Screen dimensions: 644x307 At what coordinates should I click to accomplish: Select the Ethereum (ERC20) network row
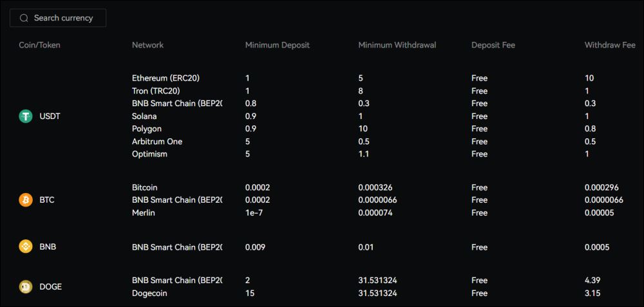click(x=166, y=78)
